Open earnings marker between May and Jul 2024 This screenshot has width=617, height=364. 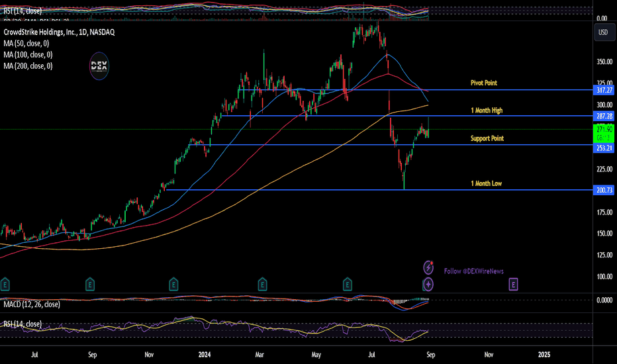[347, 284]
